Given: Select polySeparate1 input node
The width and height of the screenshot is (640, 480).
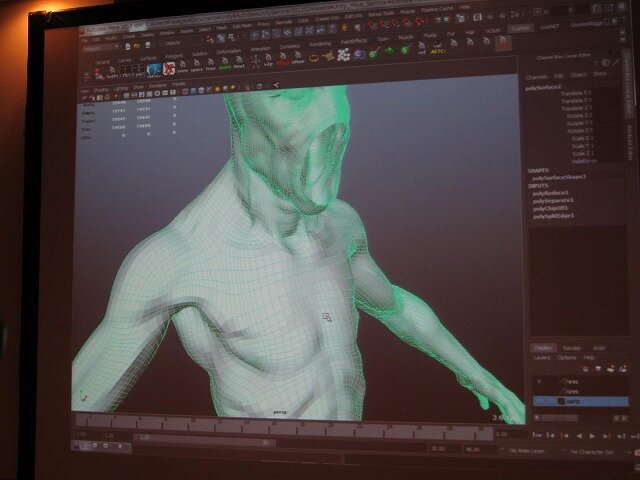Looking at the screenshot, I should click(x=553, y=200).
